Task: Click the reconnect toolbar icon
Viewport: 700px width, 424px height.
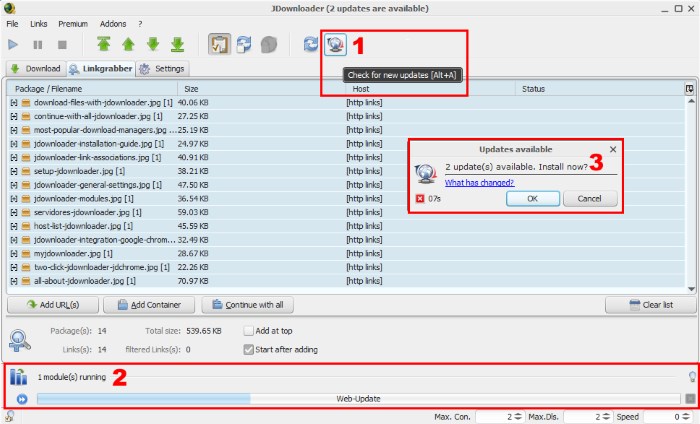Action: tap(244, 44)
